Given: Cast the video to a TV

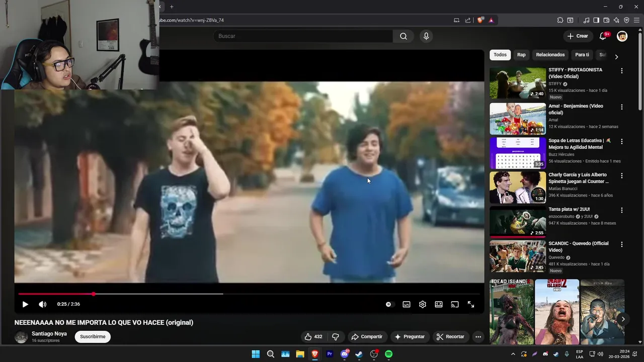Looking at the screenshot, I should pos(455,304).
